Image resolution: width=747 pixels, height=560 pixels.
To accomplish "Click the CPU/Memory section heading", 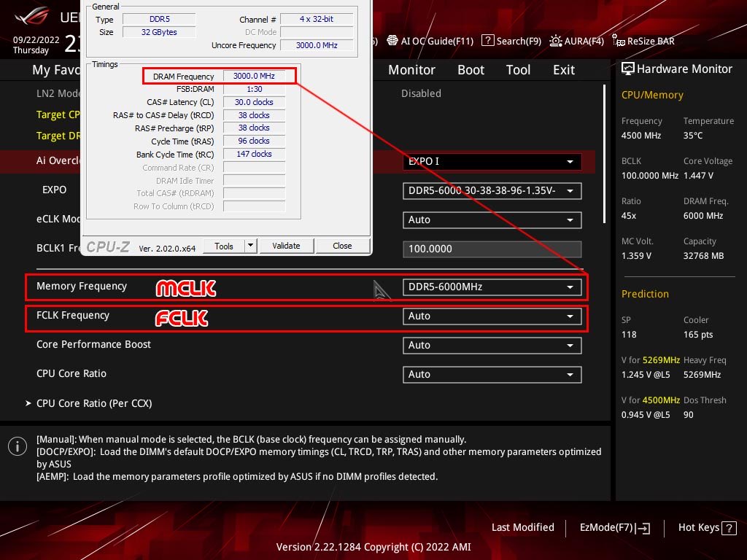I will tap(652, 95).
